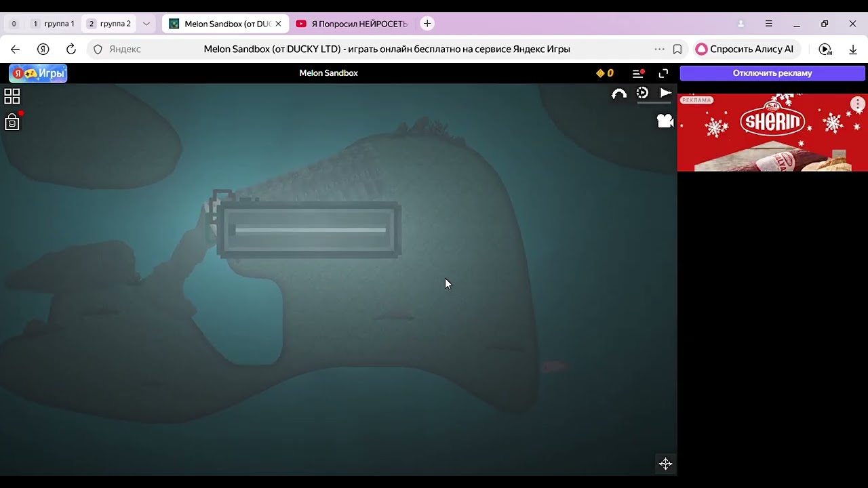
Task: Open the in-game shop bag icon
Action: click(12, 123)
